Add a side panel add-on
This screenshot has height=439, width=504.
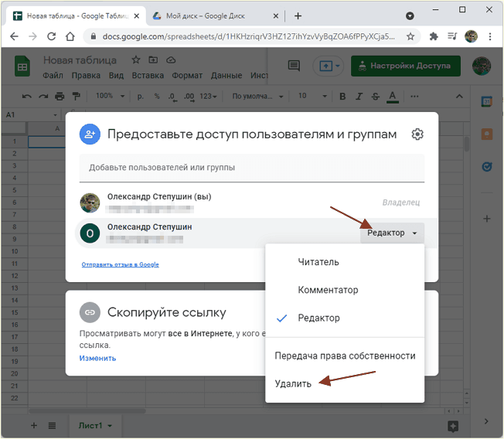tap(487, 219)
